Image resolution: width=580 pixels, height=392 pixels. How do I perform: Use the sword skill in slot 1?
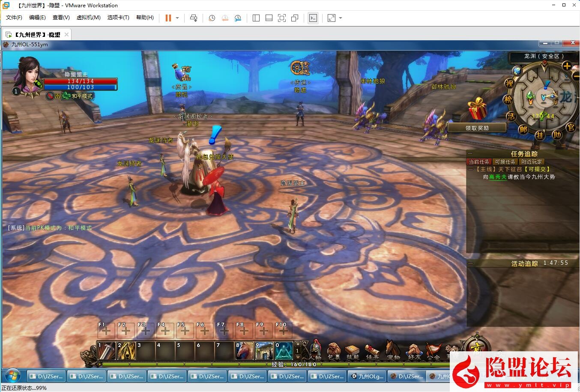tap(106, 351)
